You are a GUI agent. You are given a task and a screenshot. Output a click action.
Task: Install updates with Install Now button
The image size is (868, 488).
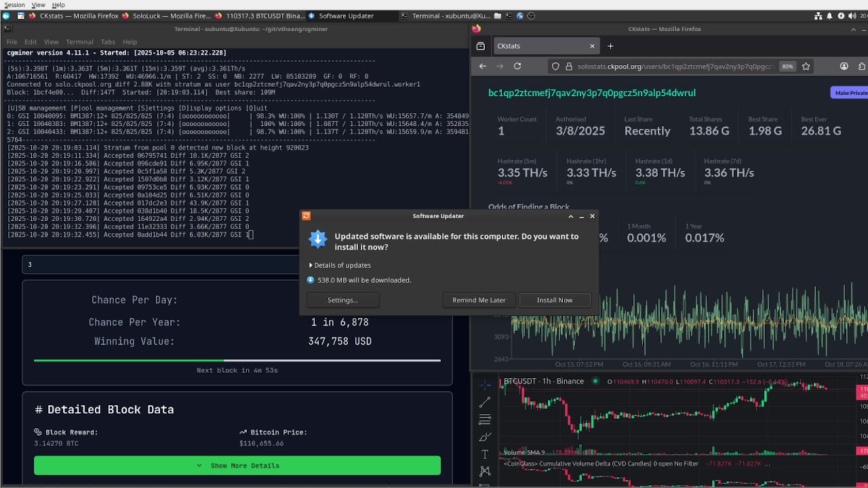pos(555,300)
